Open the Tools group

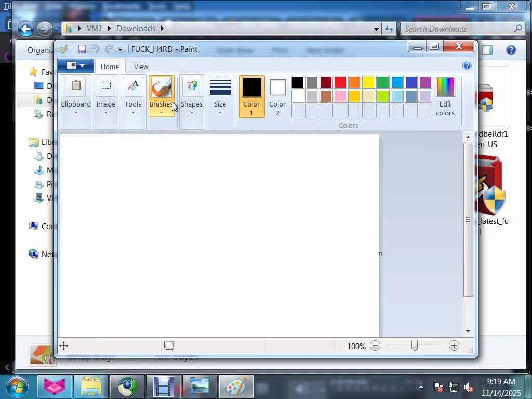[x=133, y=102]
